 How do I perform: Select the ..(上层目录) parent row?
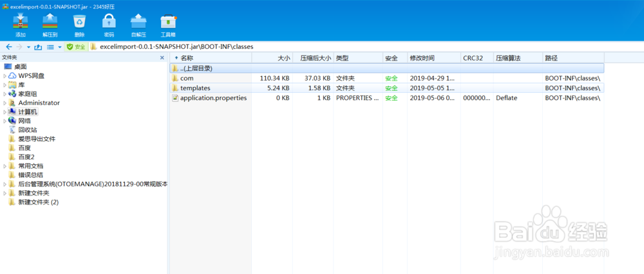click(x=387, y=68)
